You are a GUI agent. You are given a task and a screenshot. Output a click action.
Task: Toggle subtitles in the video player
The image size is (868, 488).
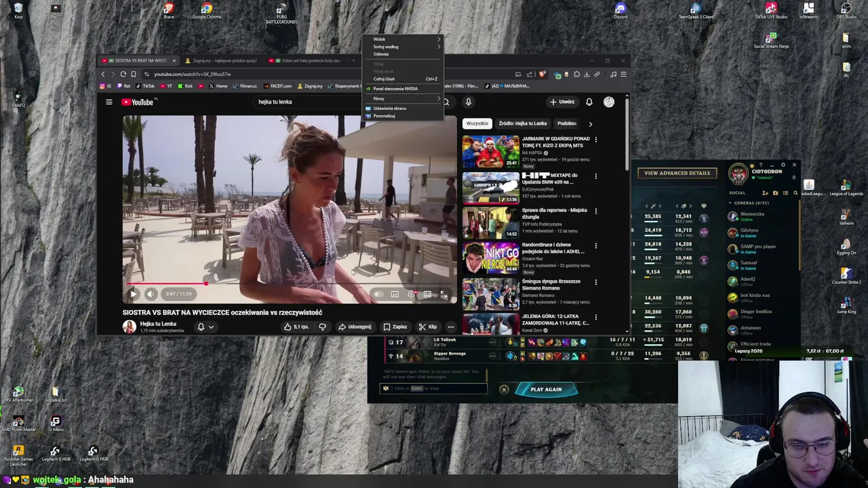coord(395,294)
